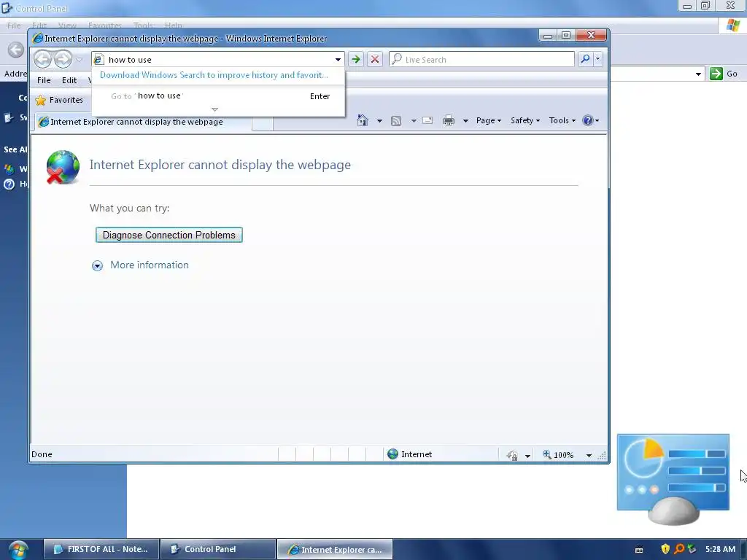This screenshot has width=747, height=560.
Task: Click the Windows Start orb
Action: 18,550
